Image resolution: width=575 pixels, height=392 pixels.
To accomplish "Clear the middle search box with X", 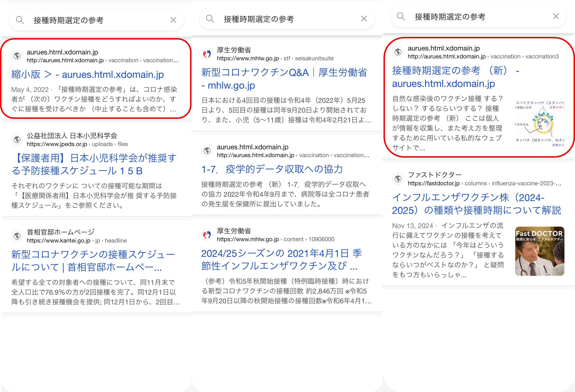I will 364,19.
